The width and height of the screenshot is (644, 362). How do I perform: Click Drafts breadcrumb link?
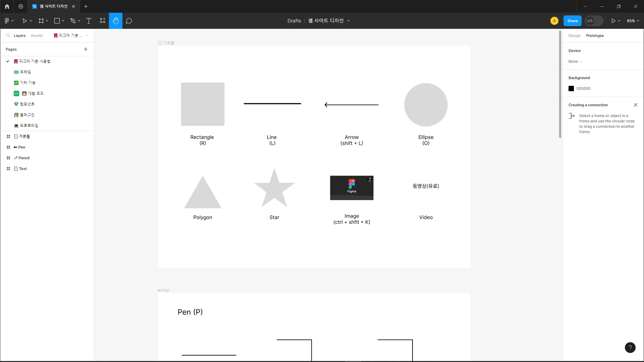[294, 21]
